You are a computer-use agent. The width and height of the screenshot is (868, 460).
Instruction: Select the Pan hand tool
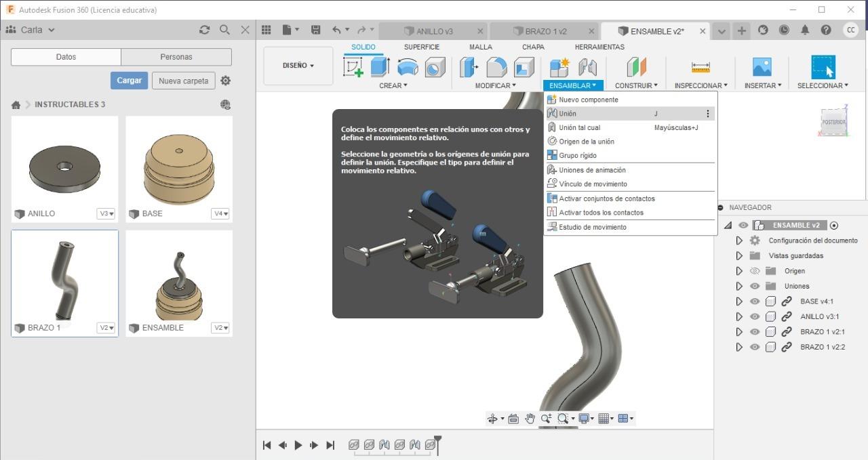[530, 419]
